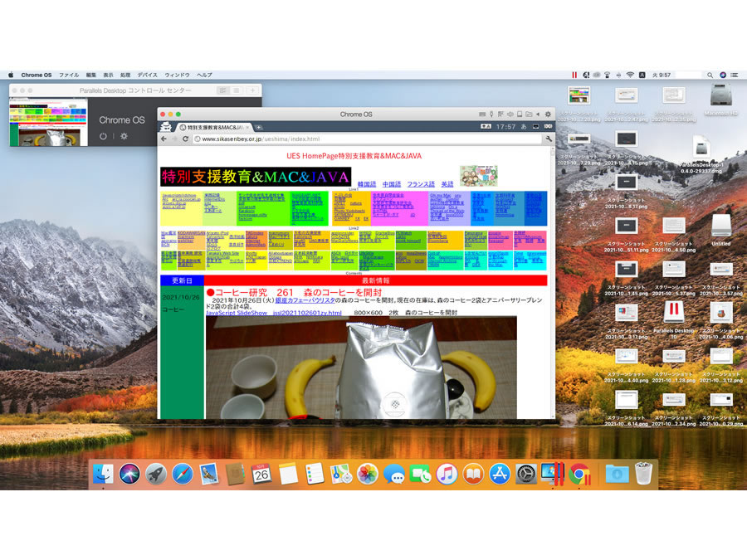
Task: Open Finder from the Dock
Action: click(x=103, y=474)
